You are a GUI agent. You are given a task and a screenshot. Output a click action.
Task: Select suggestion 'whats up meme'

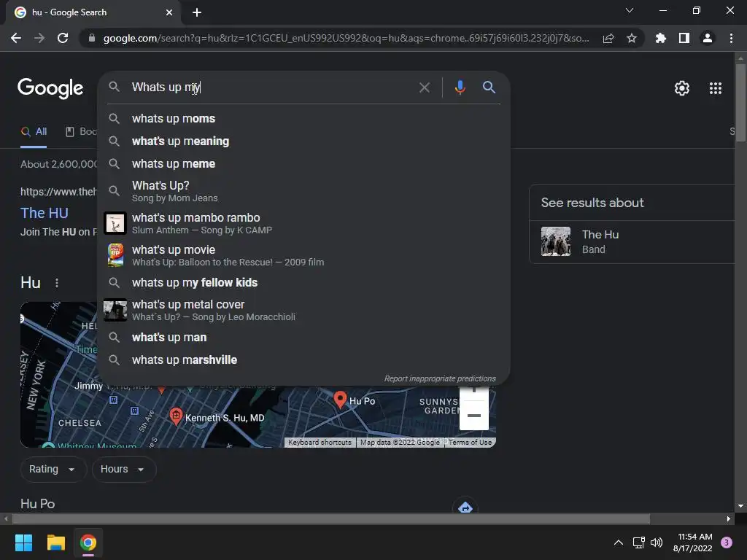(303, 164)
